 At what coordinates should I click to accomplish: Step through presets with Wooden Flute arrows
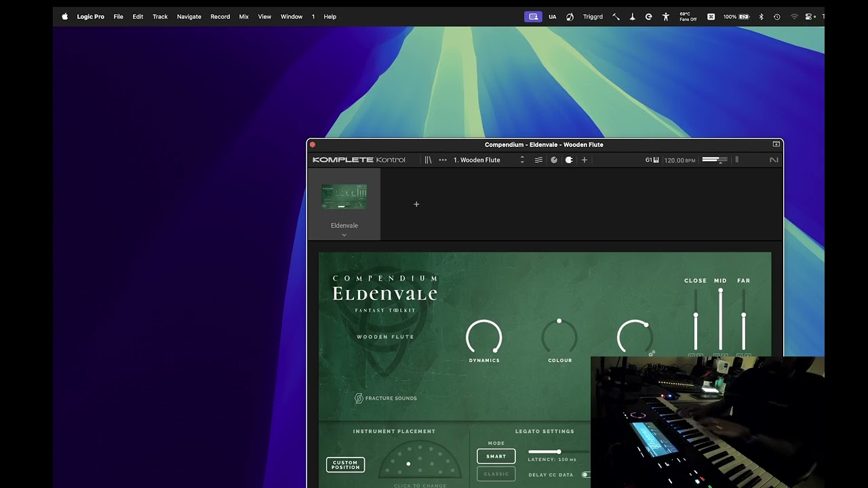(522, 160)
